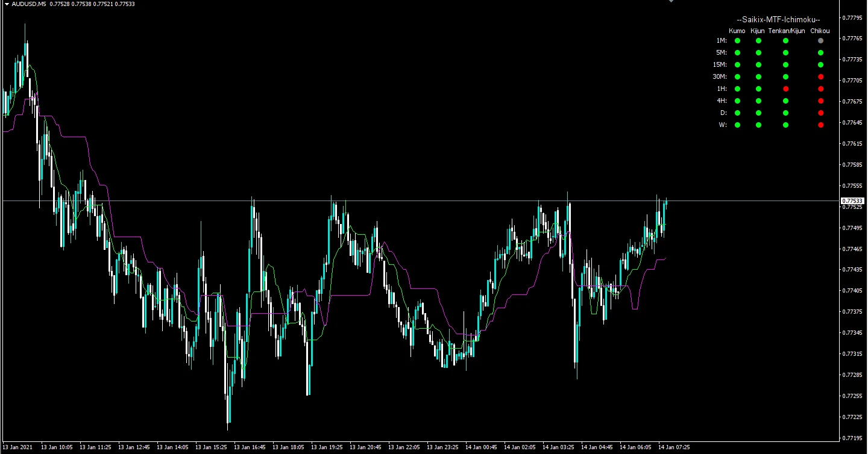Click the green Kumo dot in 15M row
Screen dimensions: 868x454
[737, 65]
